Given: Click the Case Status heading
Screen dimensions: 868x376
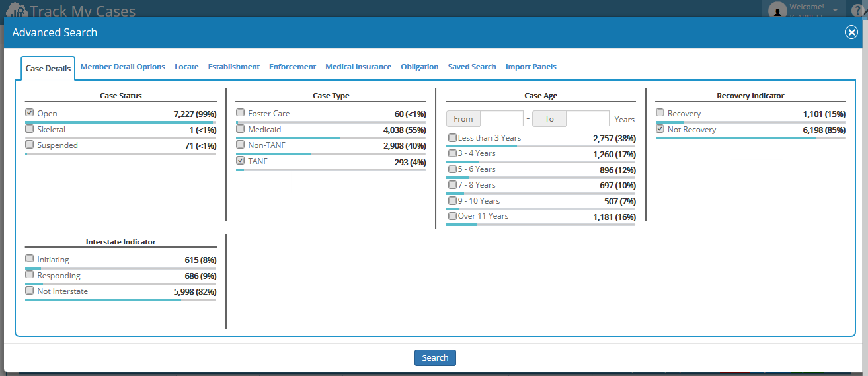Looking at the screenshot, I should click(x=121, y=96).
